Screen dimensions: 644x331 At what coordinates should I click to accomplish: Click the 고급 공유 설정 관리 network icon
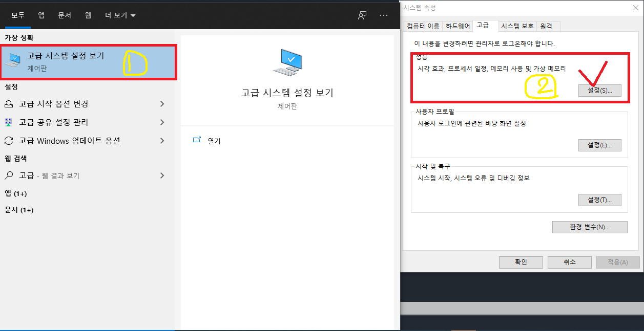[9, 122]
